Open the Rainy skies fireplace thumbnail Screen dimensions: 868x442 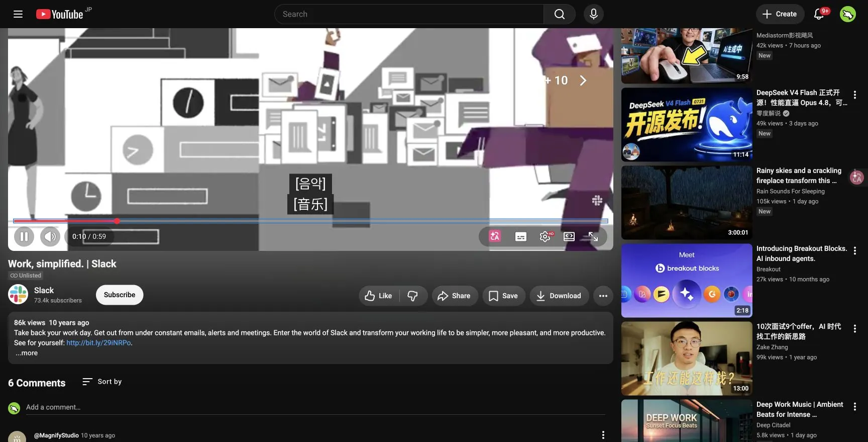686,203
